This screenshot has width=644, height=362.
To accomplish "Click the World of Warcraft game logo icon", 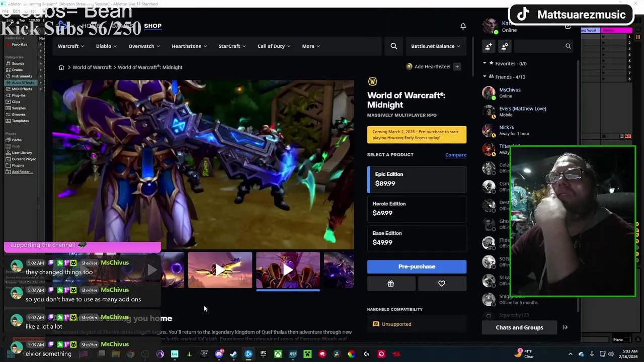I will point(373,81).
